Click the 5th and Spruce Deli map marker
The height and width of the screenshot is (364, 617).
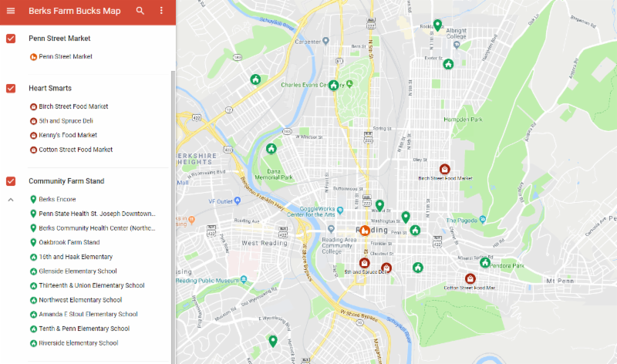click(x=365, y=263)
